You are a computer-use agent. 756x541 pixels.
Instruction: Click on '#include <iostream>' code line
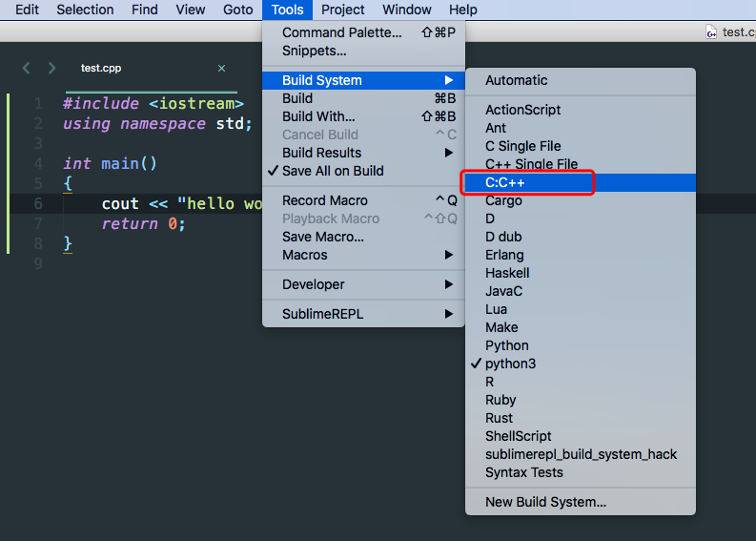(153, 103)
